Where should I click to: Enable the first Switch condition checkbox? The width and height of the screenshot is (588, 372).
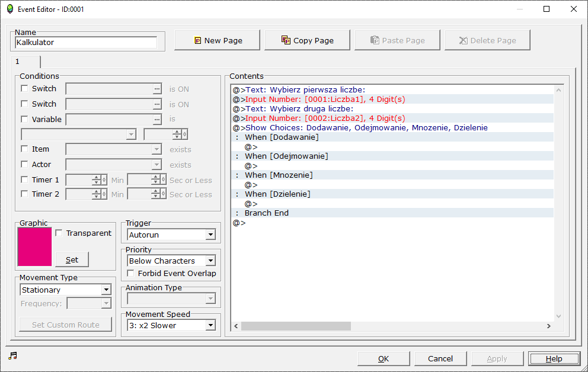[x=24, y=88]
